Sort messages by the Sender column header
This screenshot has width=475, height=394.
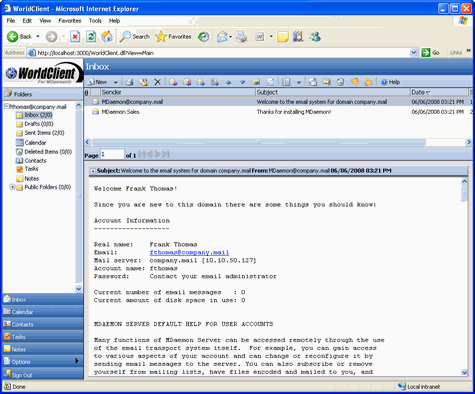pos(178,92)
